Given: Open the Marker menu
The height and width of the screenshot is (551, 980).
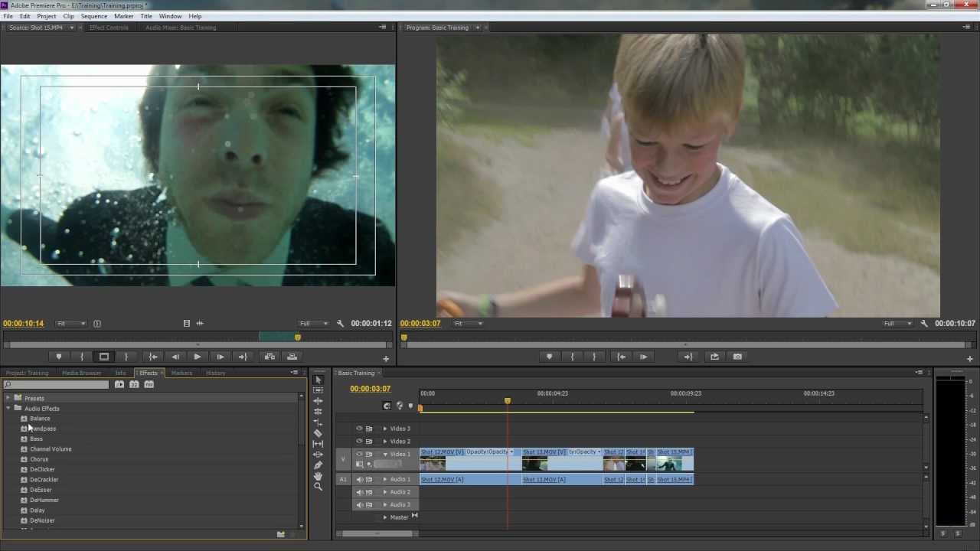Looking at the screenshot, I should tap(123, 16).
